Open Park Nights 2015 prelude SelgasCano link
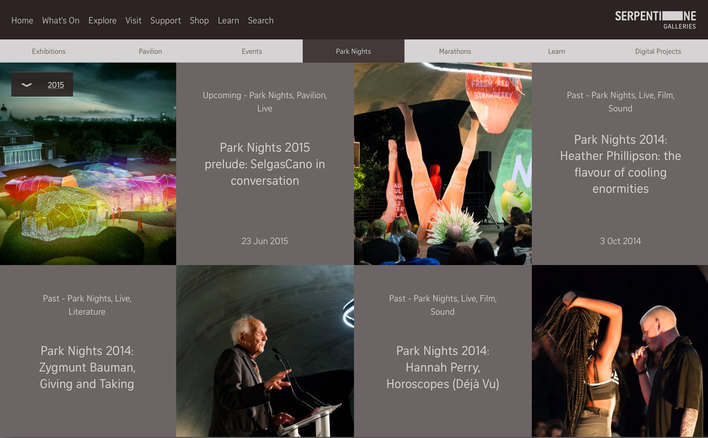The image size is (708, 438). 265,164
